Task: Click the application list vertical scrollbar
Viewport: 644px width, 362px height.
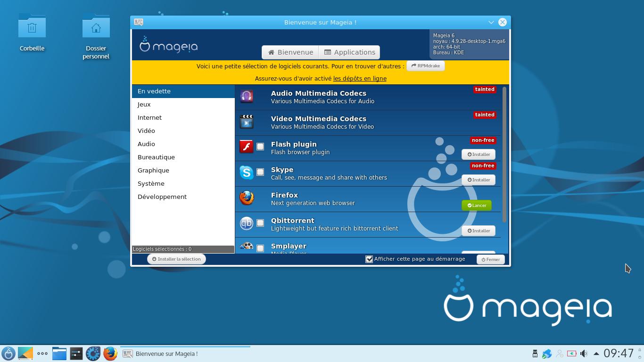Action: [x=504, y=154]
